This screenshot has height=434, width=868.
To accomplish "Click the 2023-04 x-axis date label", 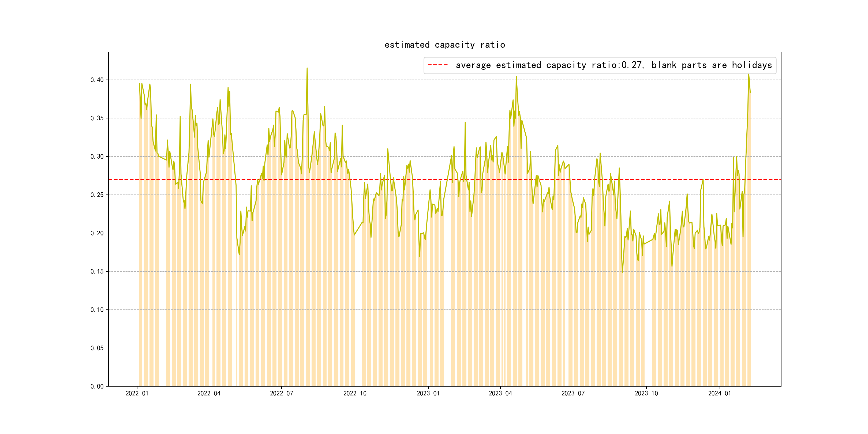I will tap(500, 393).
